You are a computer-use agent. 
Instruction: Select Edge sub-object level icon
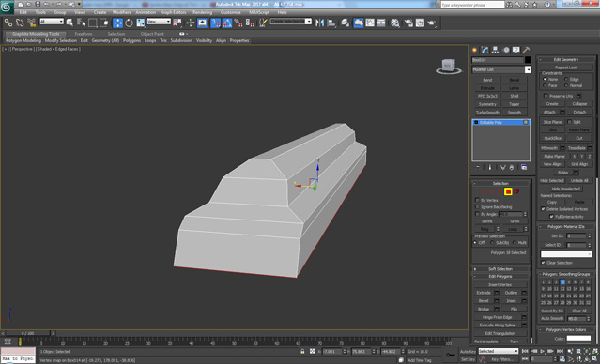(x=491, y=191)
